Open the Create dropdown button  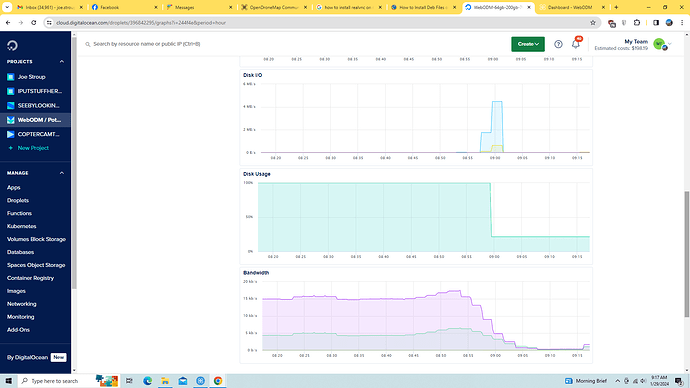(528, 44)
